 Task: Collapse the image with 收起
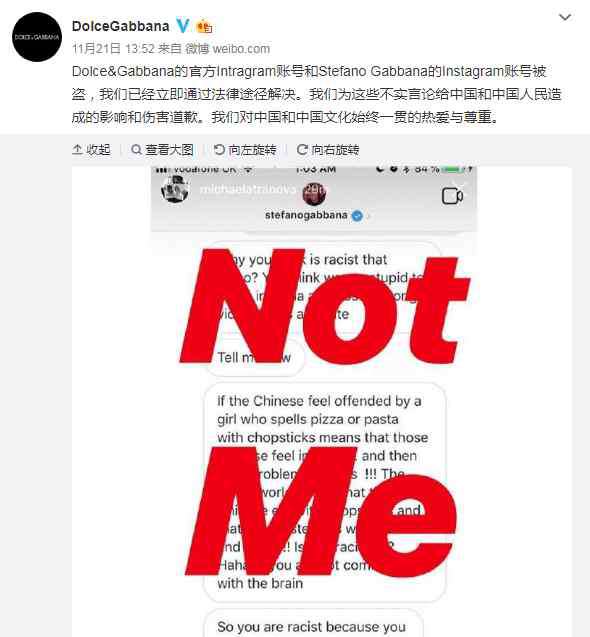(91, 150)
